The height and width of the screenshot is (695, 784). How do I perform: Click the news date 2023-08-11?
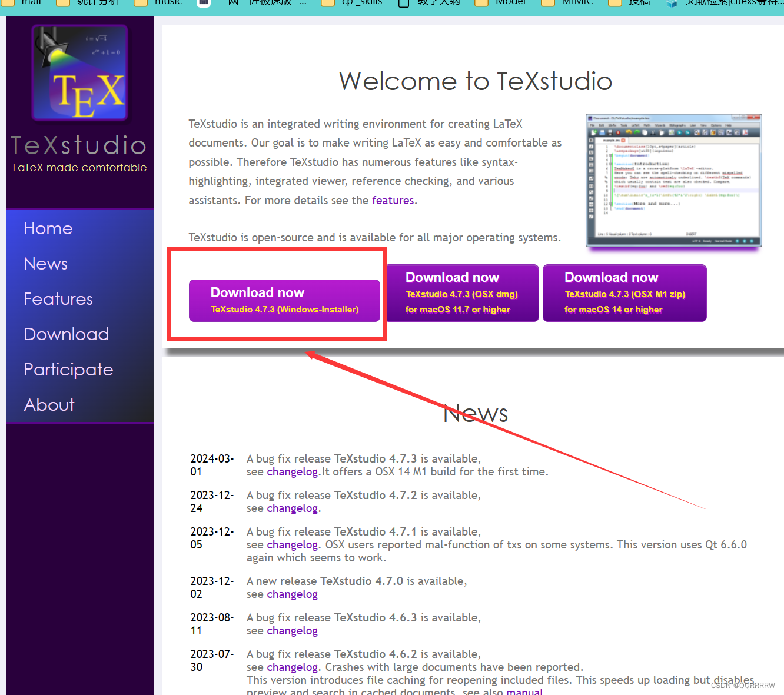click(212, 624)
